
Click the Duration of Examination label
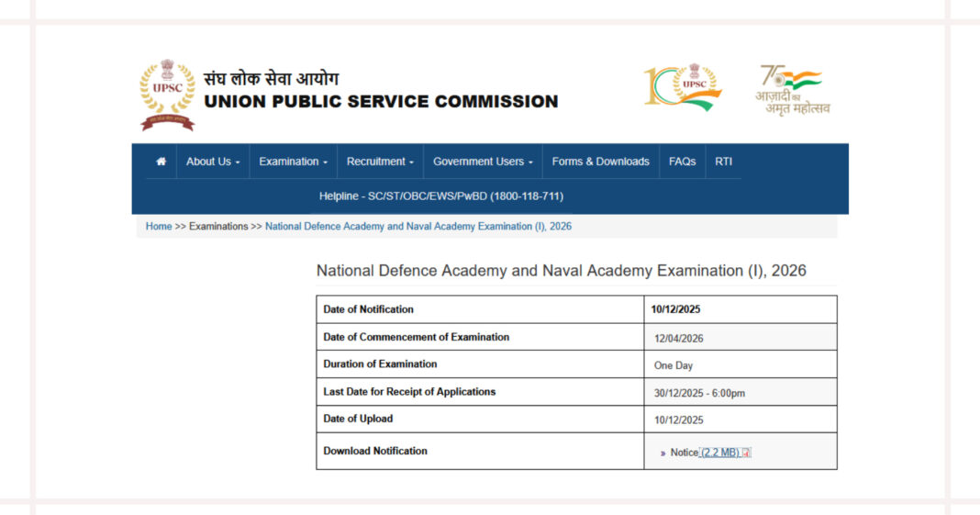(x=380, y=364)
